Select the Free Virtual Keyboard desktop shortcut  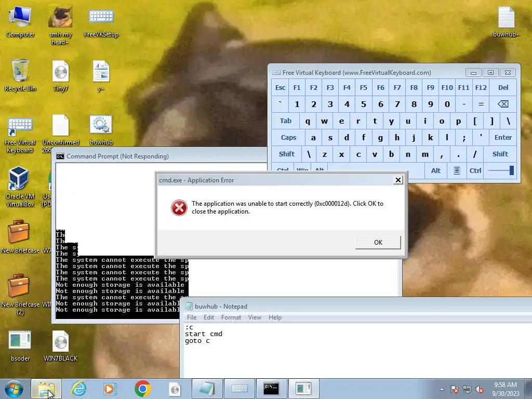click(20, 135)
